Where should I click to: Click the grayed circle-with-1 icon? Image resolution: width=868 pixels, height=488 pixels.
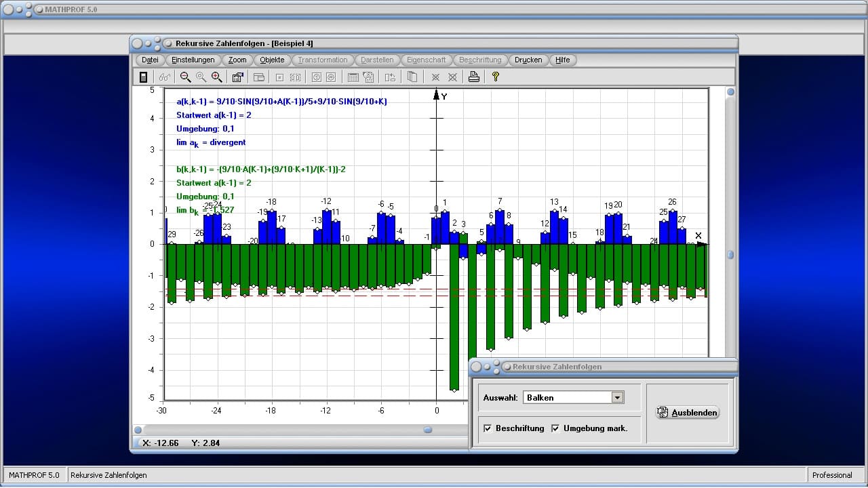pyautogui.click(x=316, y=77)
